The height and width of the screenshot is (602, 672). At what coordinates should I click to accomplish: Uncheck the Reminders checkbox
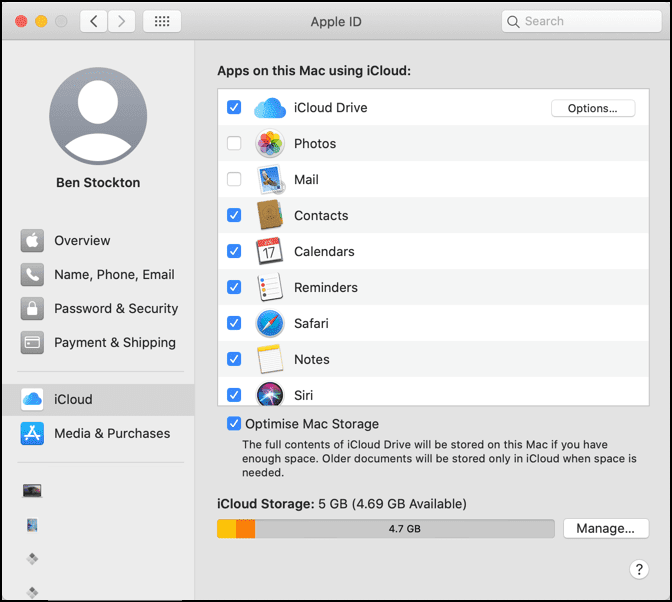234,287
